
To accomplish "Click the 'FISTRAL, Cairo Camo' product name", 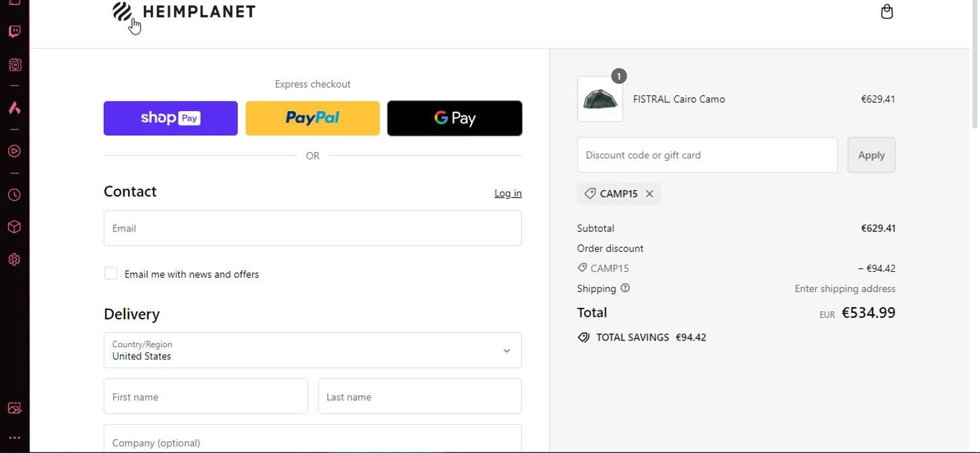I will (x=679, y=99).
